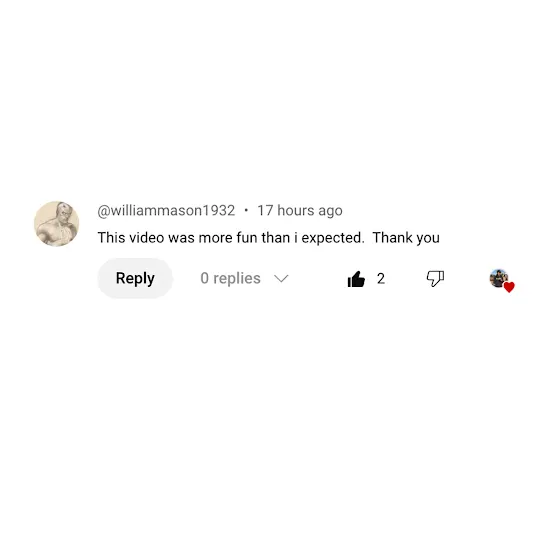Open the creator's small avatar beside the heart
Screen dimensions: 560x560
coord(499,278)
